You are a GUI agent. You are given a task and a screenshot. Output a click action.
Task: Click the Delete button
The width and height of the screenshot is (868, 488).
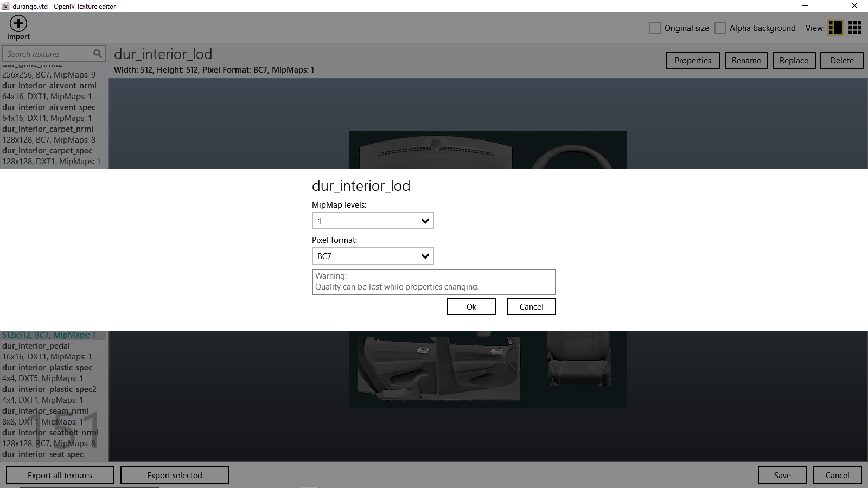[x=841, y=60]
